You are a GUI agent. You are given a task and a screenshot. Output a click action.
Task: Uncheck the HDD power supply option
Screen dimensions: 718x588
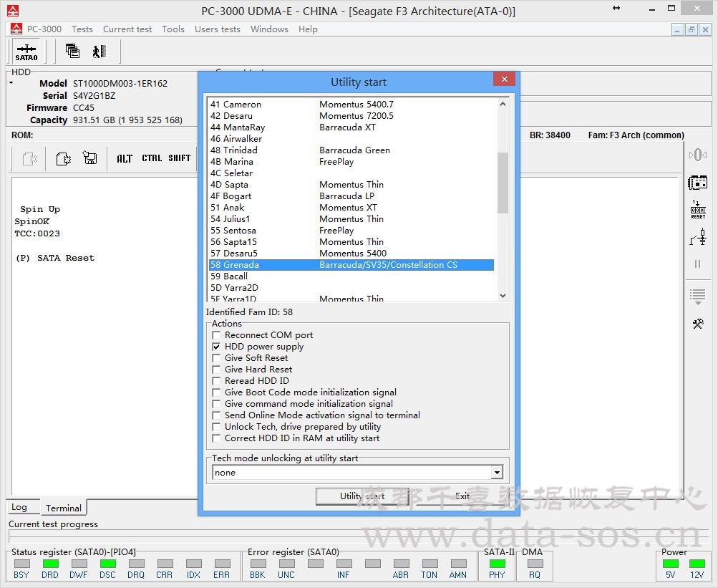(x=217, y=347)
